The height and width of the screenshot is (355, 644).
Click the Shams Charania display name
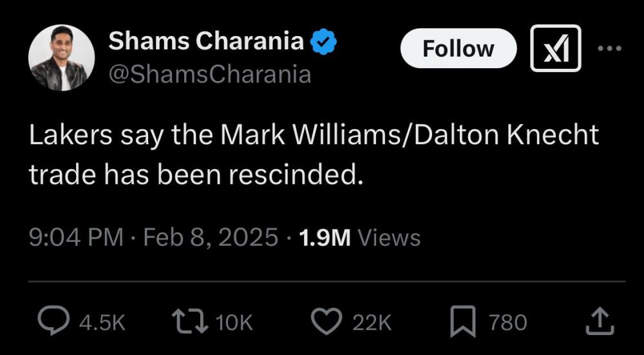pos(206,41)
